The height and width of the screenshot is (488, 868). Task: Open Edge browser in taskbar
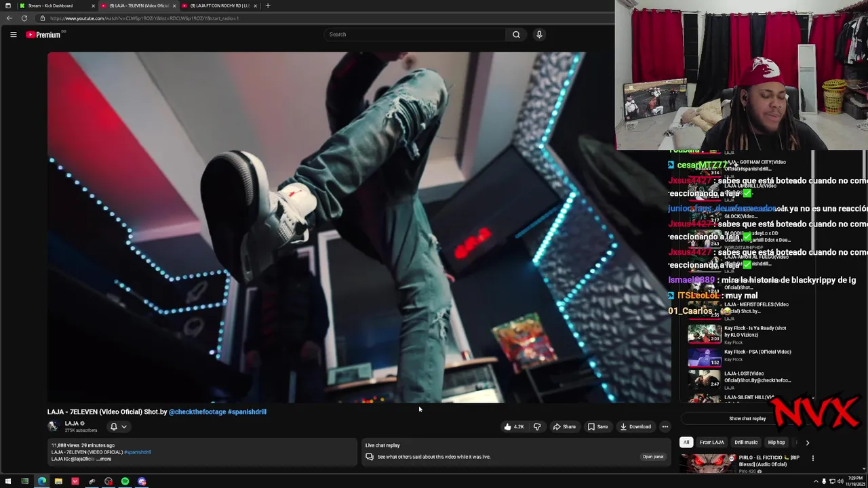tap(42, 482)
